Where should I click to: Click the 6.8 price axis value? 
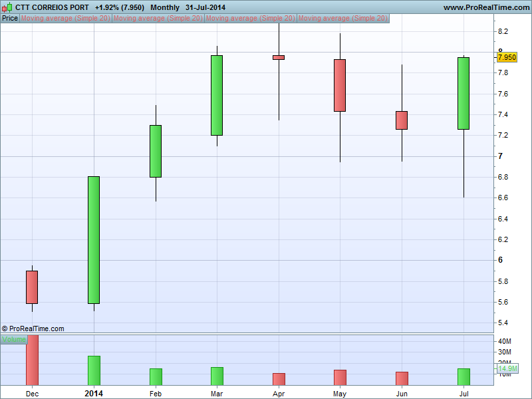[x=503, y=177]
